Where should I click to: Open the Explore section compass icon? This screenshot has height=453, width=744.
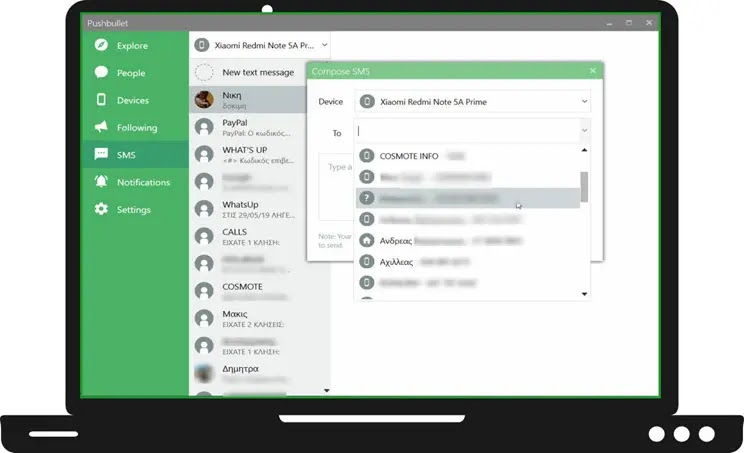(101, 45)
